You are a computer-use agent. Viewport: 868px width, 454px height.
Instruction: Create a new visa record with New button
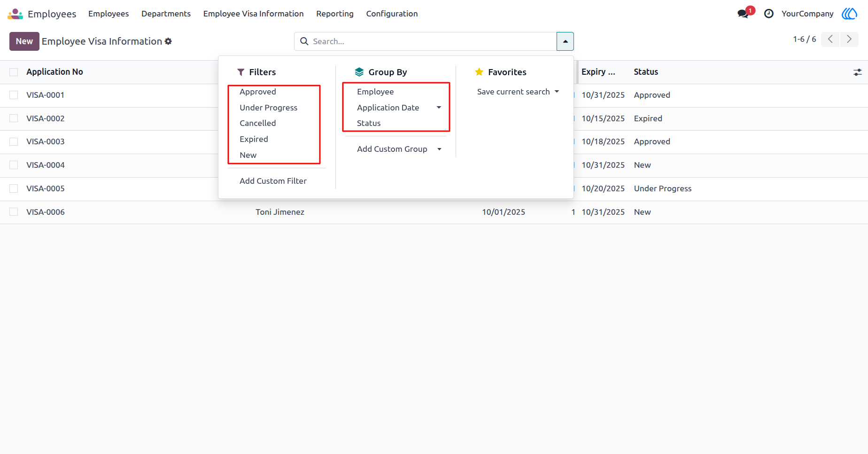(24, 41)
